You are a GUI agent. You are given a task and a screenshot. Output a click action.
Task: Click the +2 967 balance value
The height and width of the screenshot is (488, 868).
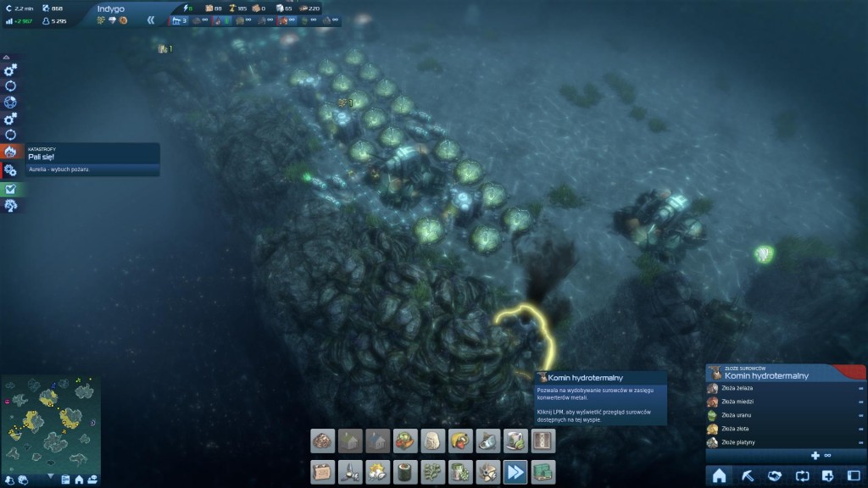(x=24, y=21)
